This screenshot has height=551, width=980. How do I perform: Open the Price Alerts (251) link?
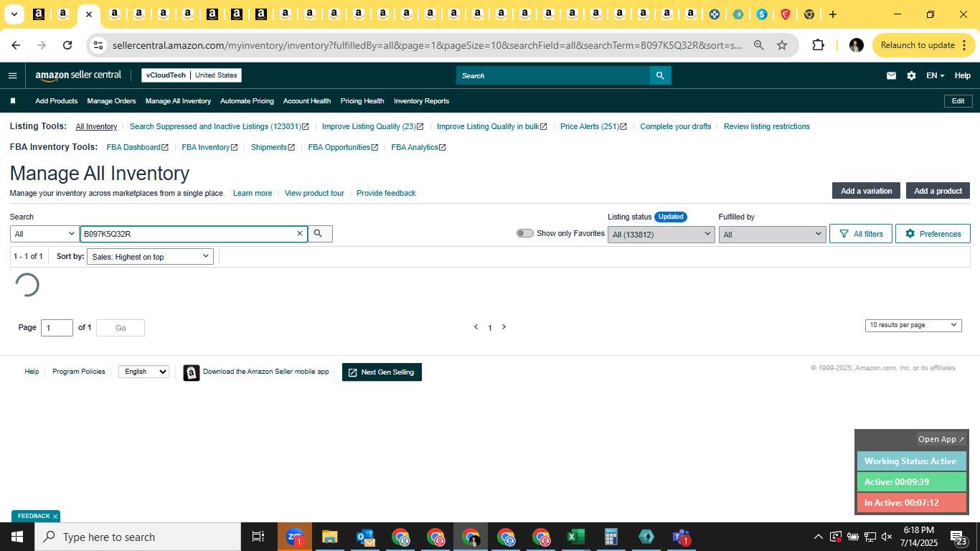click(x=593, y=126)
